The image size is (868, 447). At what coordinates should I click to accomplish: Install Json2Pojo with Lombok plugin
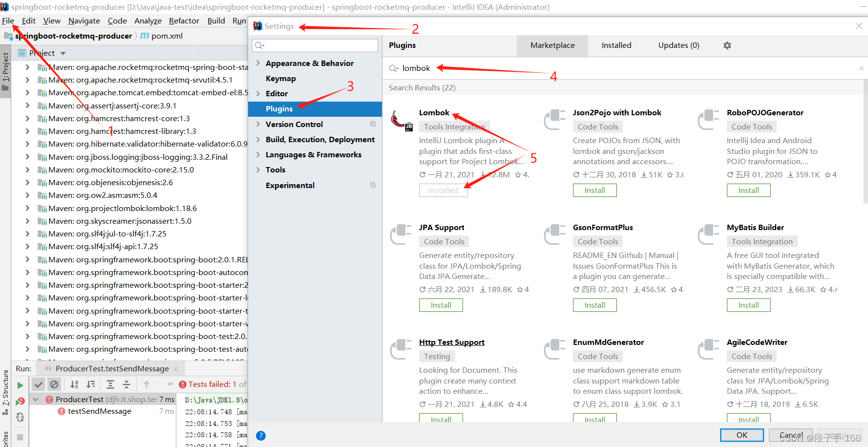pos(595,191)
